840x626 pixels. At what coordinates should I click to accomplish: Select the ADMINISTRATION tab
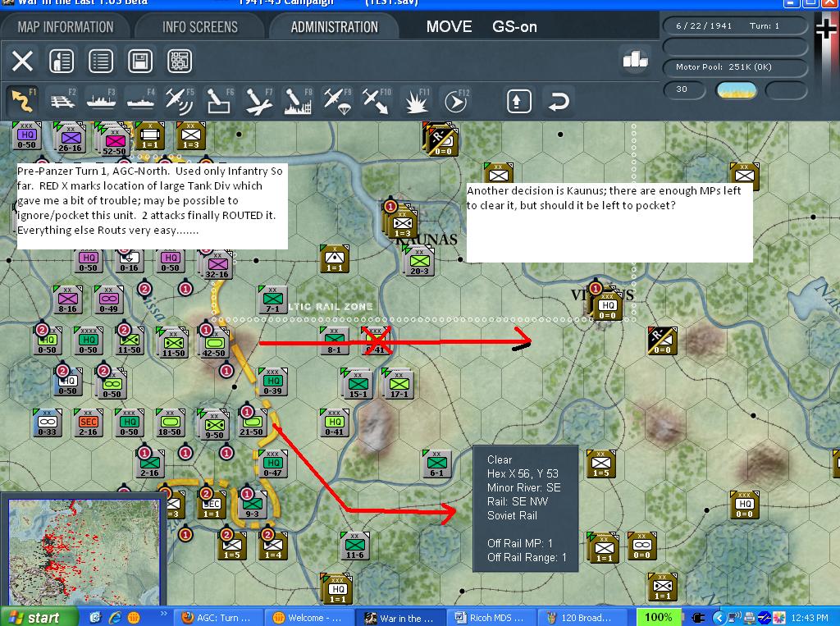(335, 27)
